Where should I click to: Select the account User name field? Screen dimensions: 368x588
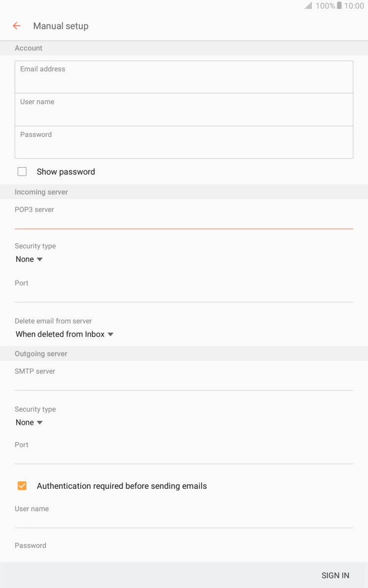pos(184,109)
